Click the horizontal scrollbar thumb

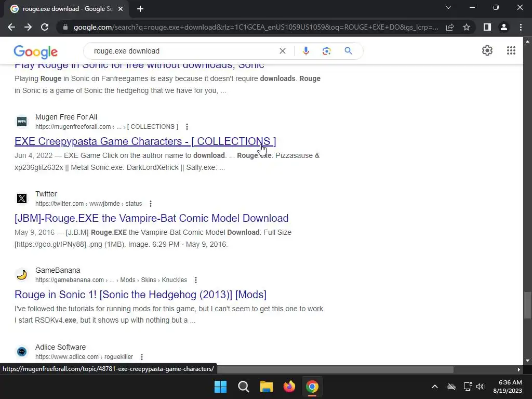tap(335, 369)
